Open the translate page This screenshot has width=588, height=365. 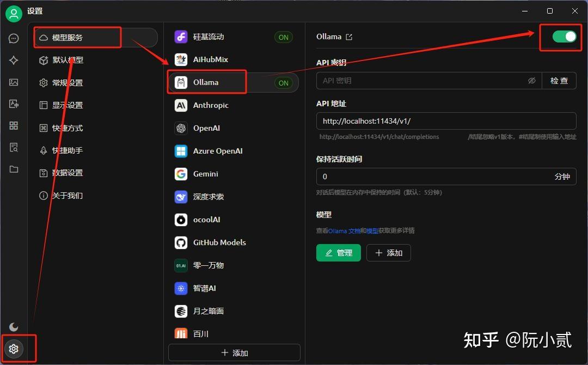click(x=14, y=104)
